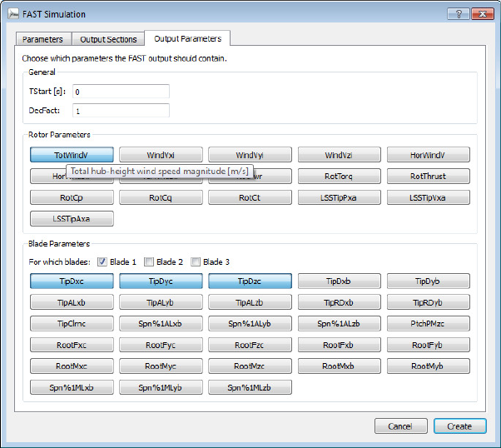Enable the WindVxi parameter button
This screenshot has width=501, height=448.
161,155
